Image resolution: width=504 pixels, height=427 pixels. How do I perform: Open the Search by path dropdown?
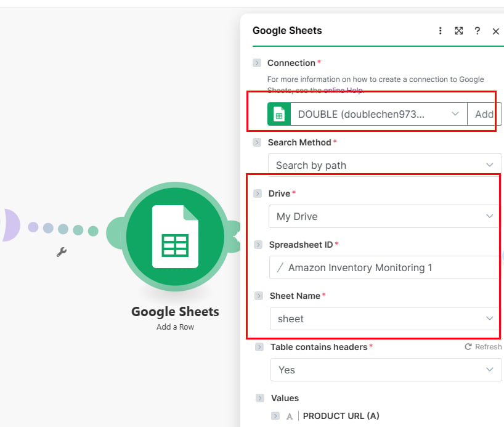tap(384, 165)
